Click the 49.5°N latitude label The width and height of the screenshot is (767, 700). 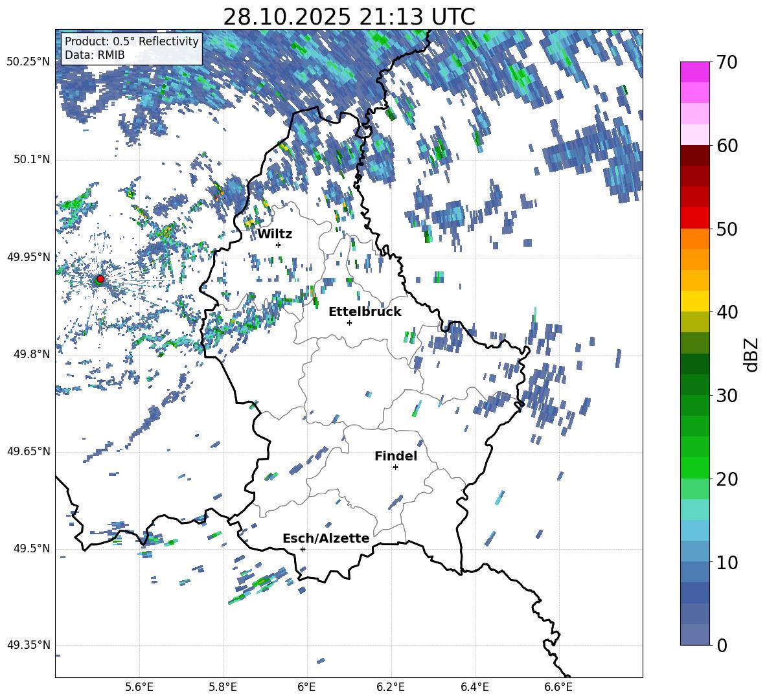tap(32, 548)
